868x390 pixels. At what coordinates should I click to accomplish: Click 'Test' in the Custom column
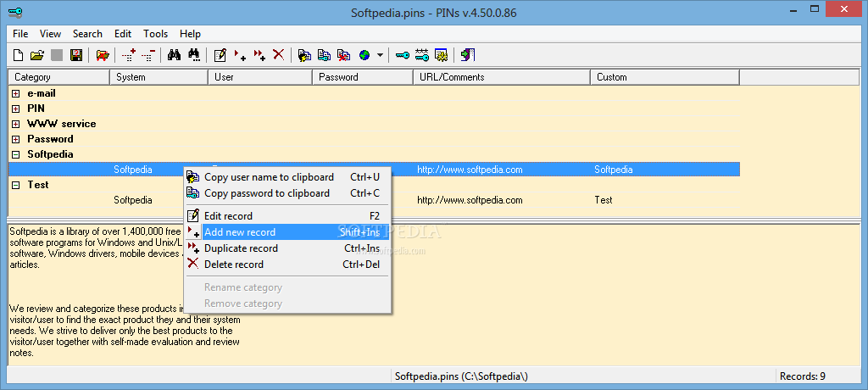(604, 200)
